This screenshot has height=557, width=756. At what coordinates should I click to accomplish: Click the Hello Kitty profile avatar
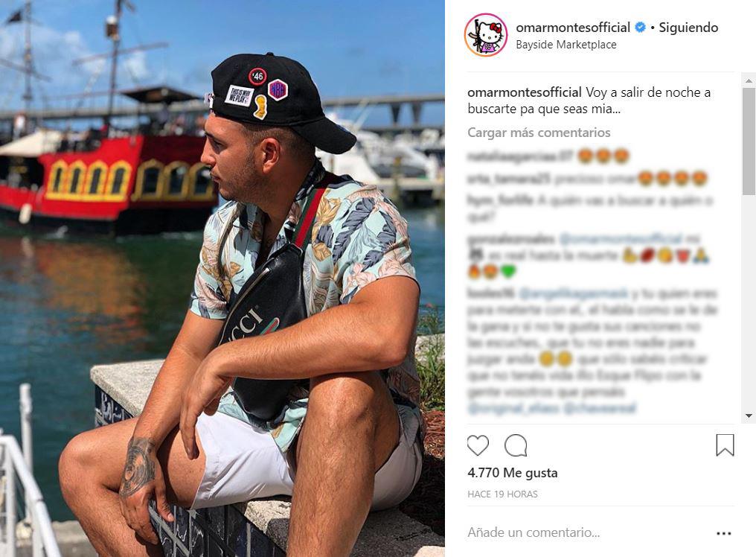pos(486,35)
